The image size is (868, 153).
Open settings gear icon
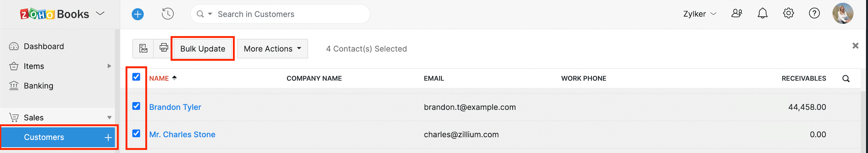click(x=788, y=14)
